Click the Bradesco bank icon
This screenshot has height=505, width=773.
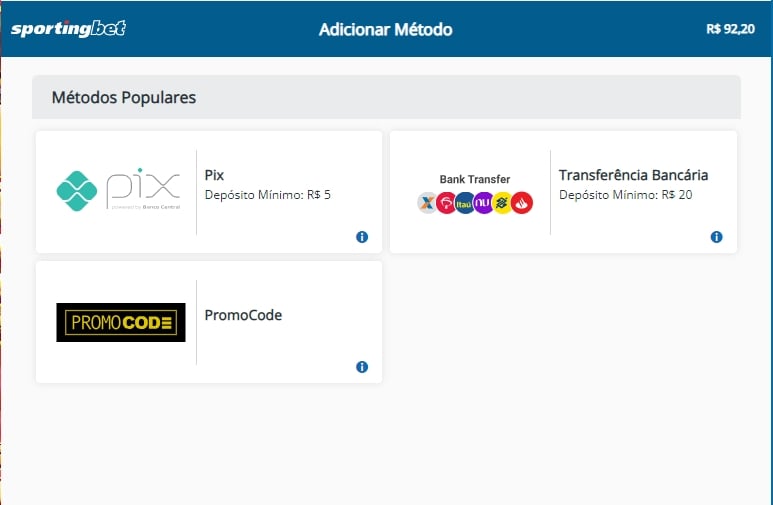tap(446, 203)
